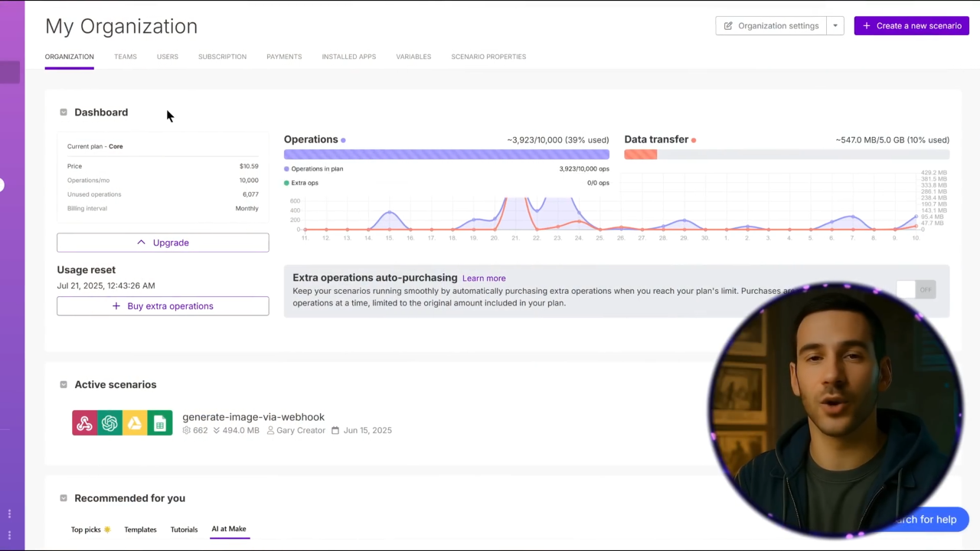The image size is (980, 551).
Task: Toggle extra operations auto-purchasing switch
Action: click(916, 289)
